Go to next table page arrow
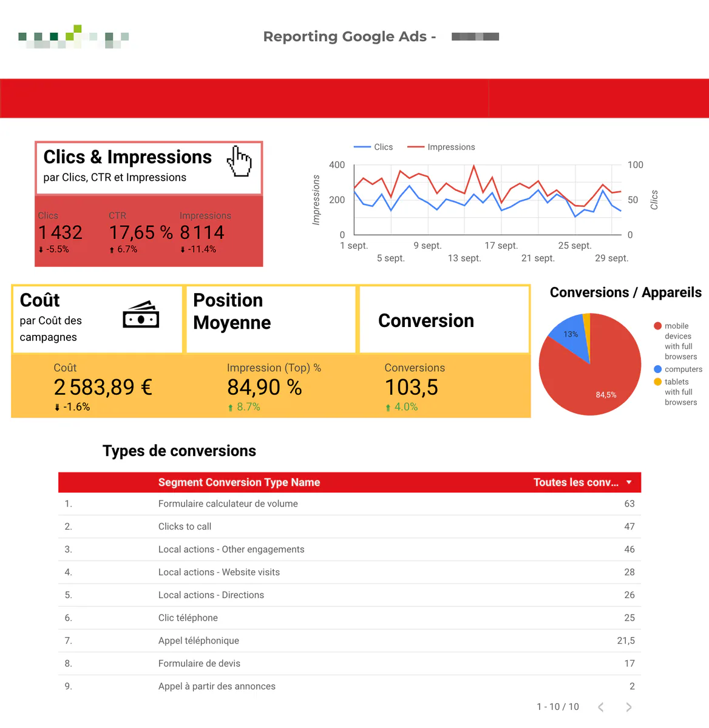 pos(629,707)
